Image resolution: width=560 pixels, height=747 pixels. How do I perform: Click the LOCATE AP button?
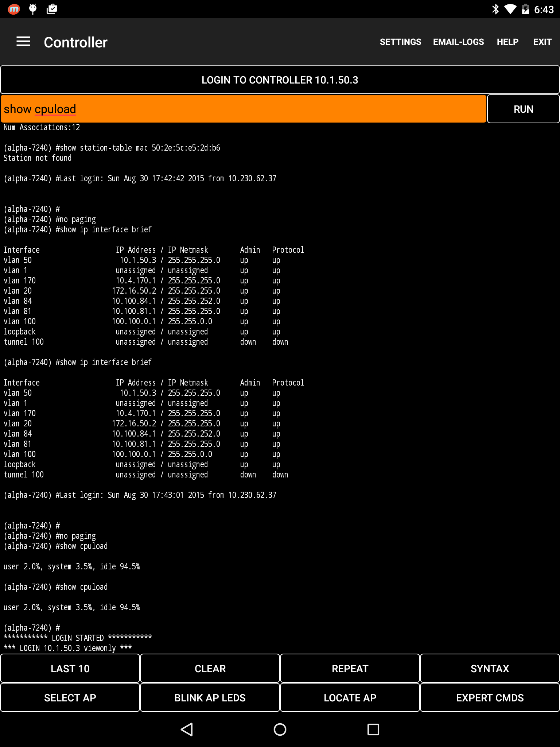click(350, 698)
